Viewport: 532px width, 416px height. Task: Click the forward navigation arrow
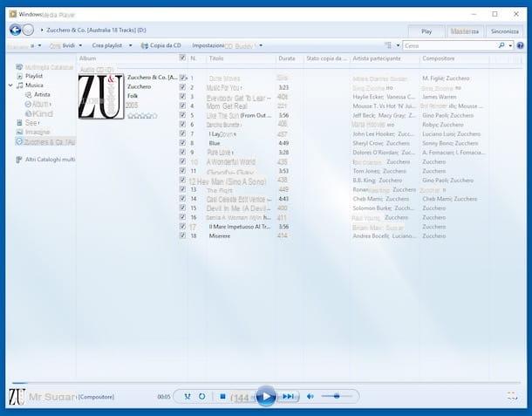28,30
